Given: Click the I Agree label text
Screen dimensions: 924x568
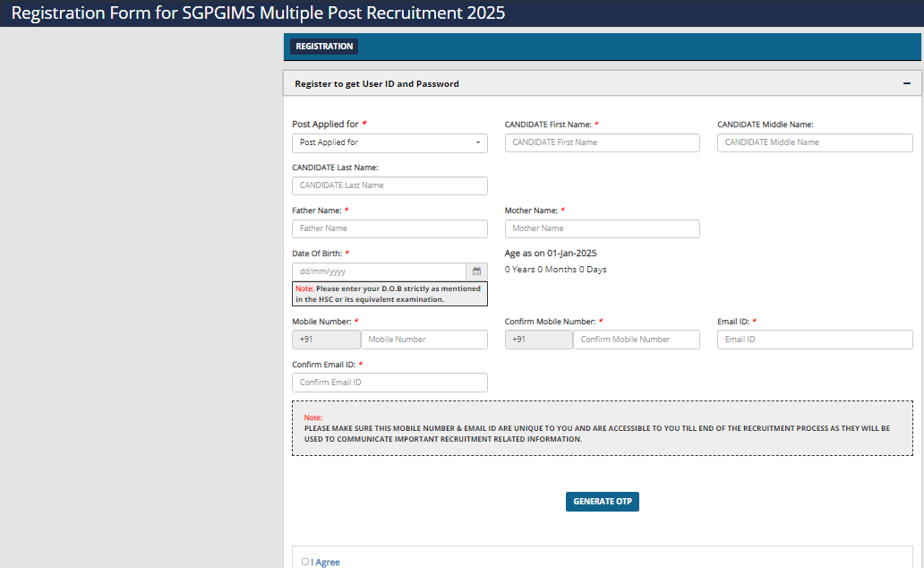Looking at the screenshot, I should (325, 562).
